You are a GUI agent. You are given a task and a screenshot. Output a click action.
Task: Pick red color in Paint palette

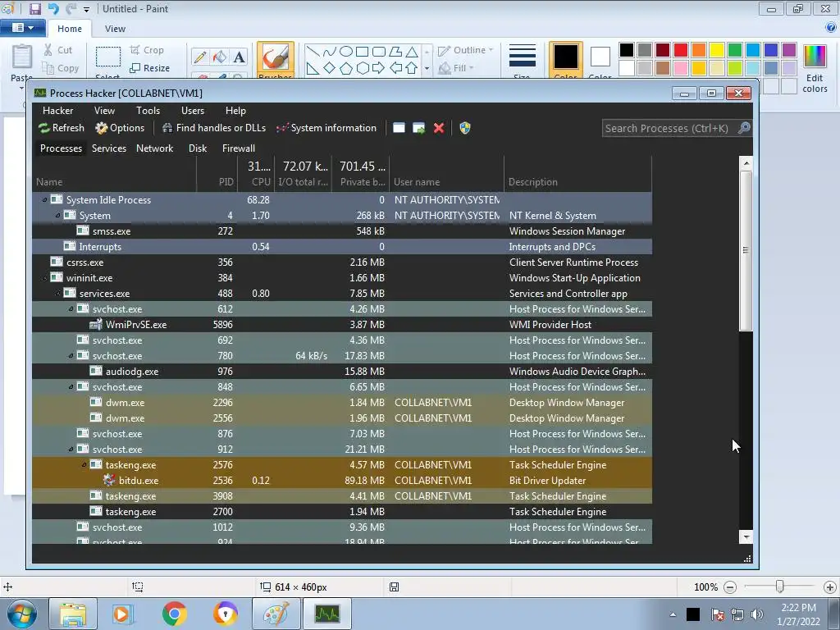tap(681, 50)
